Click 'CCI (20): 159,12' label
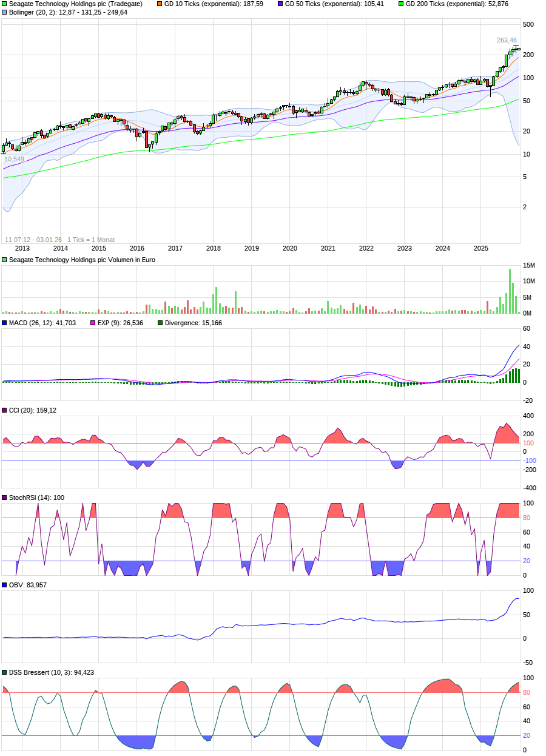546x756 pixels. (33, 410)
